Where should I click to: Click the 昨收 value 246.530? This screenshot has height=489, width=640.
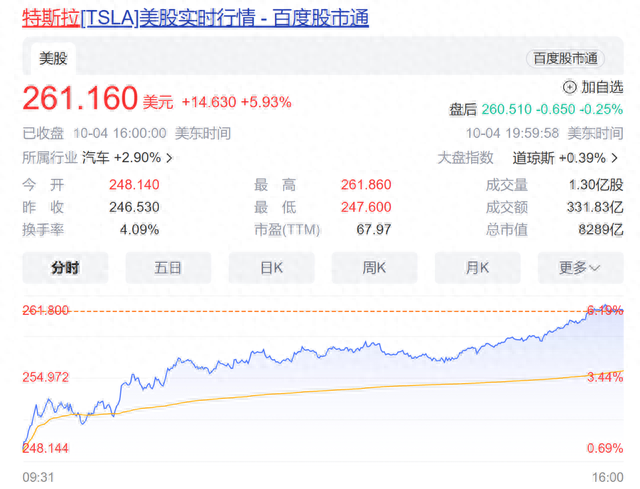(134, 207)
